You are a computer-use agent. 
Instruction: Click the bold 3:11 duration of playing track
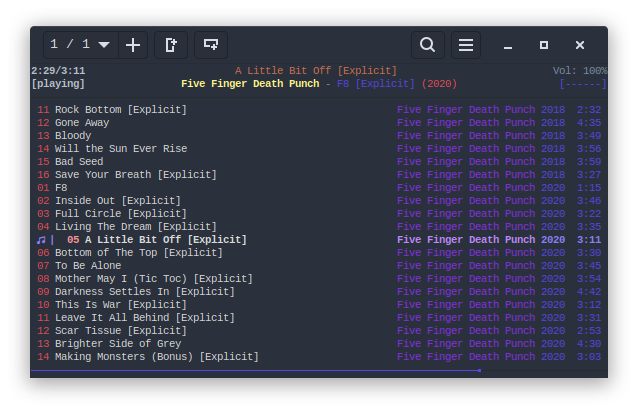(x=589, y=240)
